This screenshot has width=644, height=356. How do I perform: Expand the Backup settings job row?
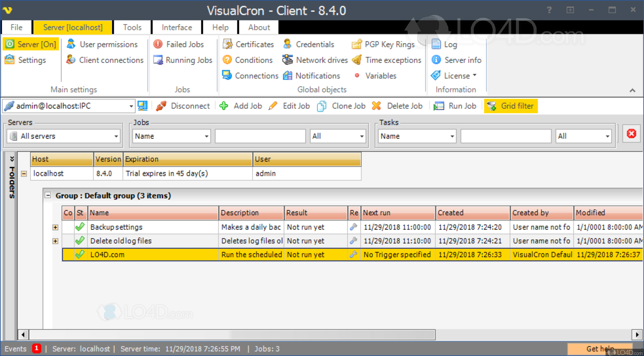pos(55,227)
